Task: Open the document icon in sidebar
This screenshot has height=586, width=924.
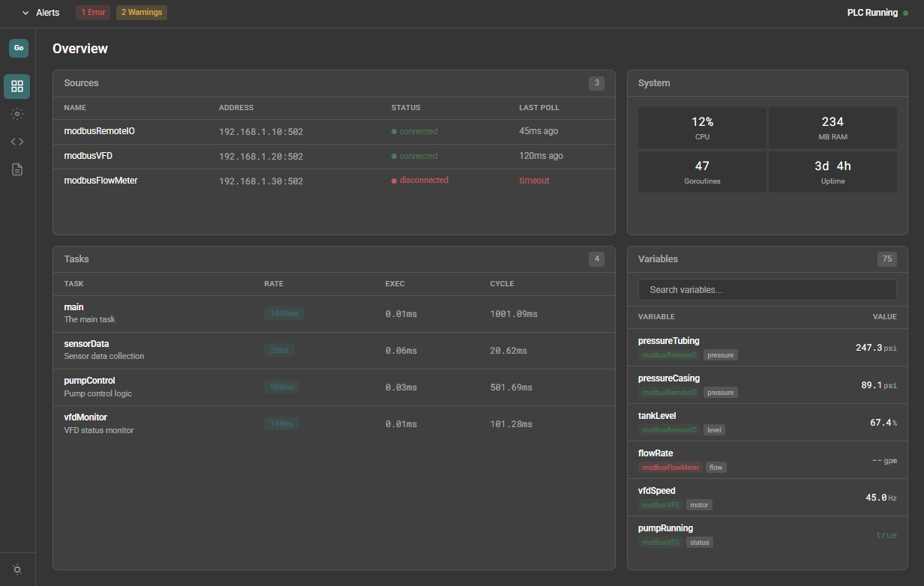Action: pyautogui.click(x=17, y=169)
